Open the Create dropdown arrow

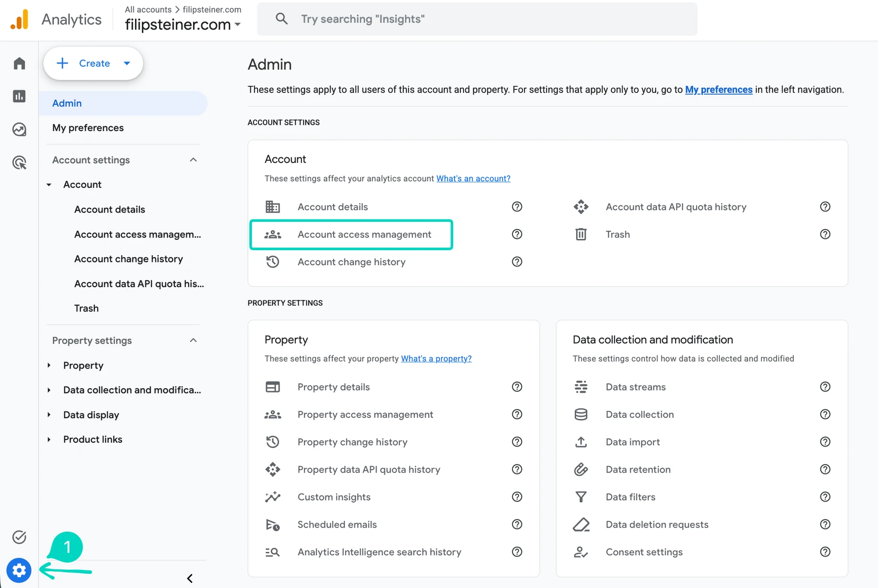pyautogui.click(x=127, y=63)
